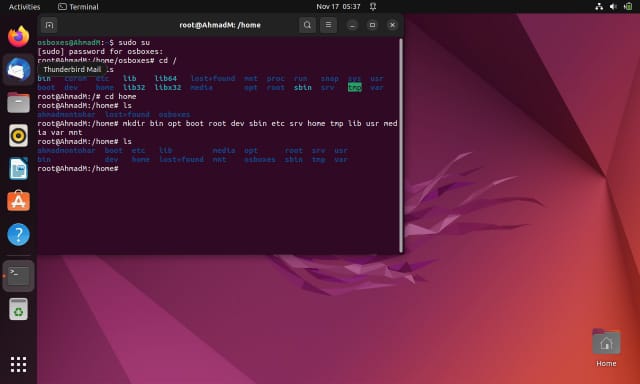Open Rhythmbox music player icon
Viewport: 640px width, 384px height.
18,135
